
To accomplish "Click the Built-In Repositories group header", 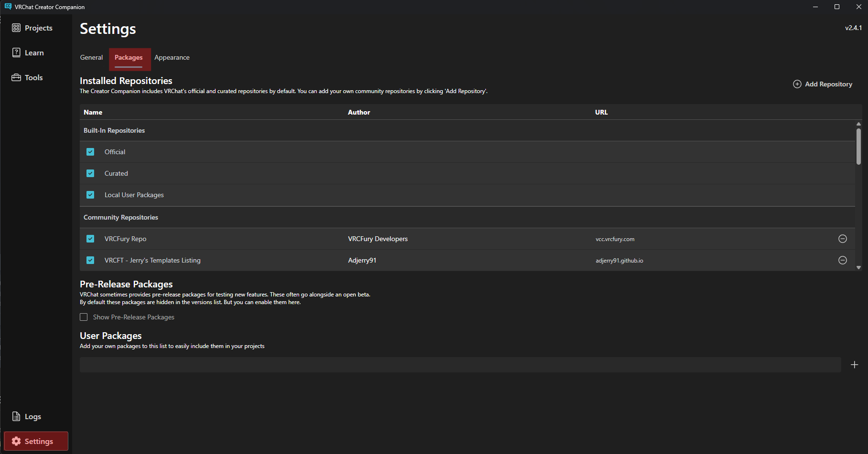I will pos(114,130).
